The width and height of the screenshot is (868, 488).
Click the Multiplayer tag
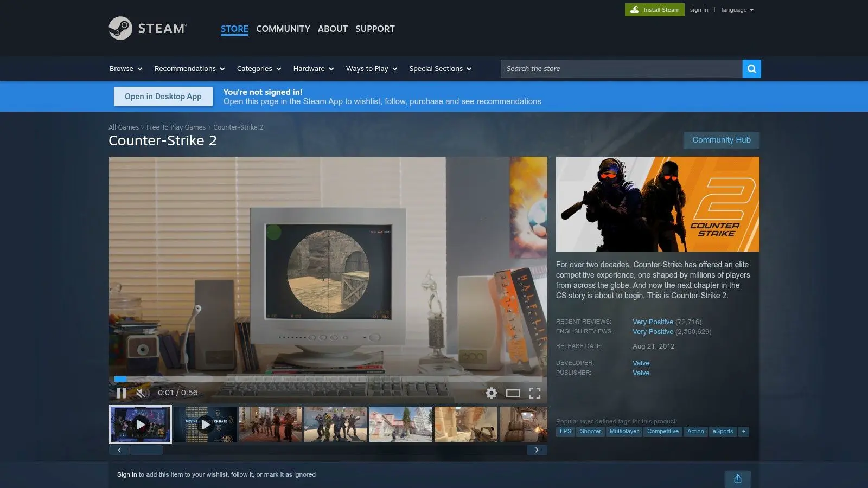pos(624,432)
